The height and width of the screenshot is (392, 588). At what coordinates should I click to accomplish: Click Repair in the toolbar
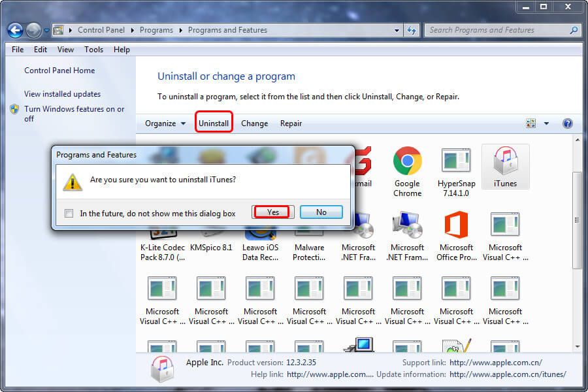291,123
